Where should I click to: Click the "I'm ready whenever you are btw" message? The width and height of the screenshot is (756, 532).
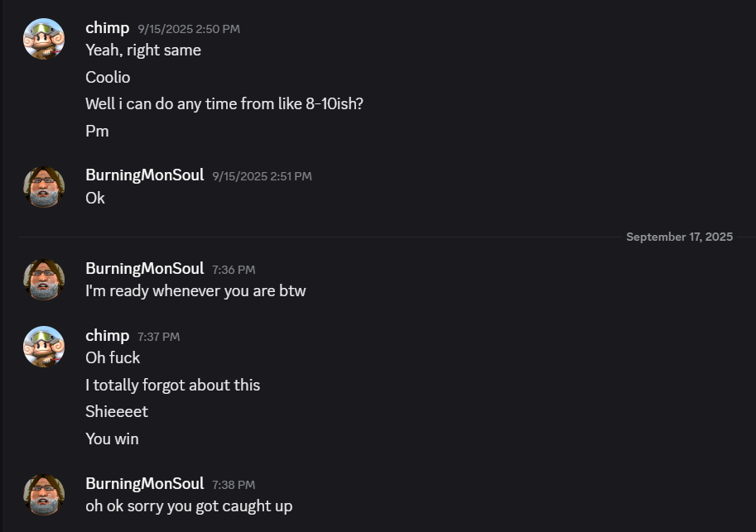tap(195, 291)
